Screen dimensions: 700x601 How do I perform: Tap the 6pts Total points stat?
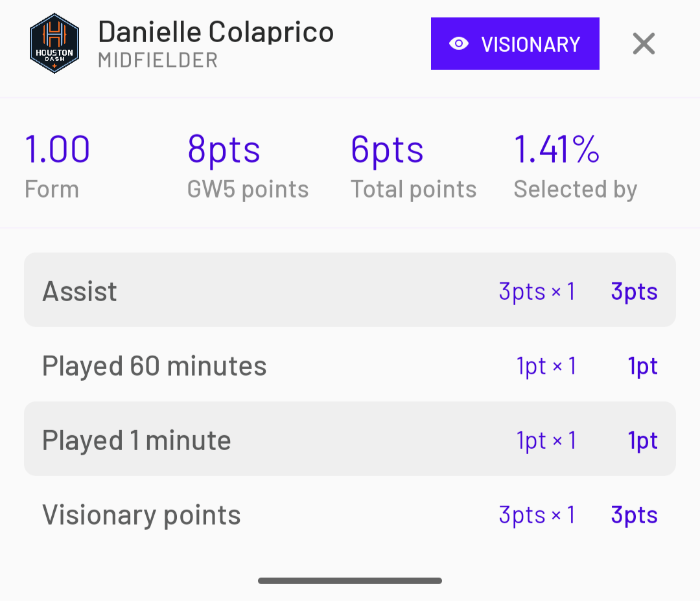tap(387, 150)
